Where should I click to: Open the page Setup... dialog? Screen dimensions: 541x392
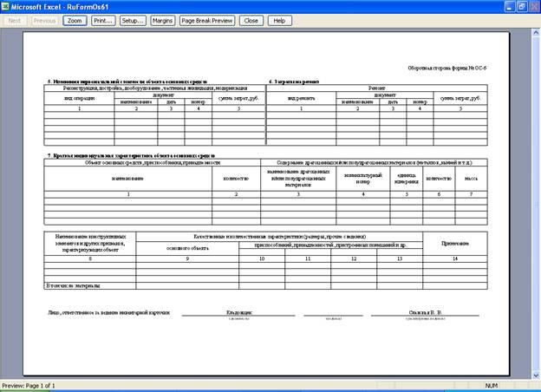133,20
